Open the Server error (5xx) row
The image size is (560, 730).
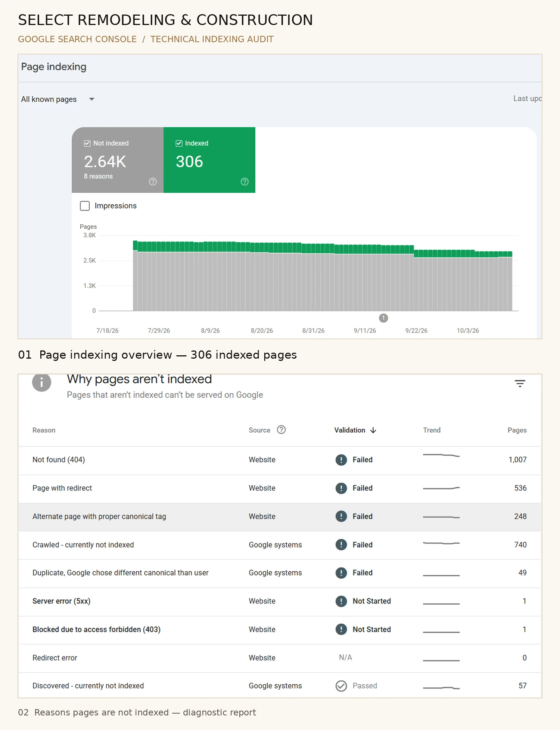280,602
